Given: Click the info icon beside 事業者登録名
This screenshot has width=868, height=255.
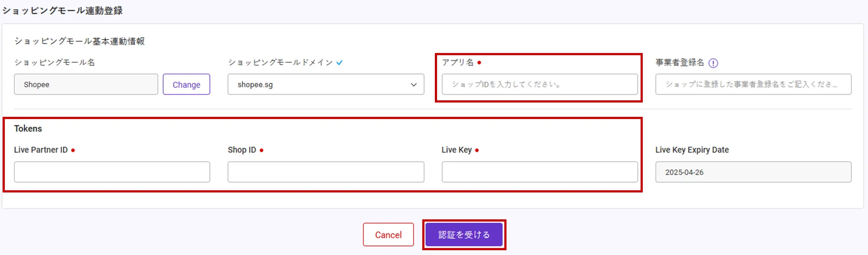Looking at the screenshot, I should click(713, 63).
